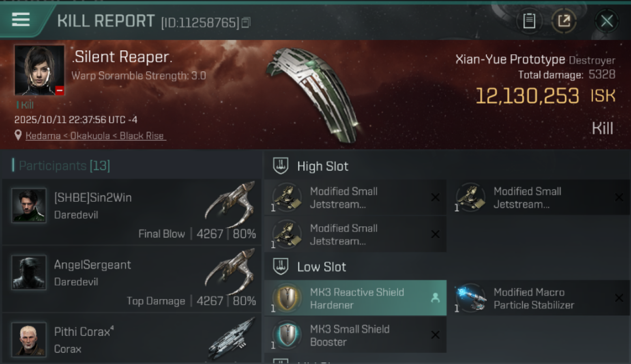Copy the kill report ID
The width and height of the screenshot is (631, 364).
tap(246, 22)
